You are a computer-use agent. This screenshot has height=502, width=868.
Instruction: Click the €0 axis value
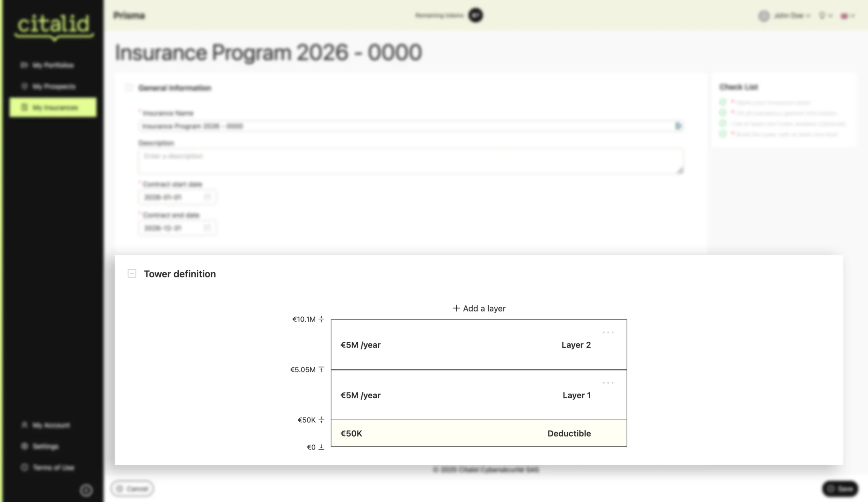(311, 447)
